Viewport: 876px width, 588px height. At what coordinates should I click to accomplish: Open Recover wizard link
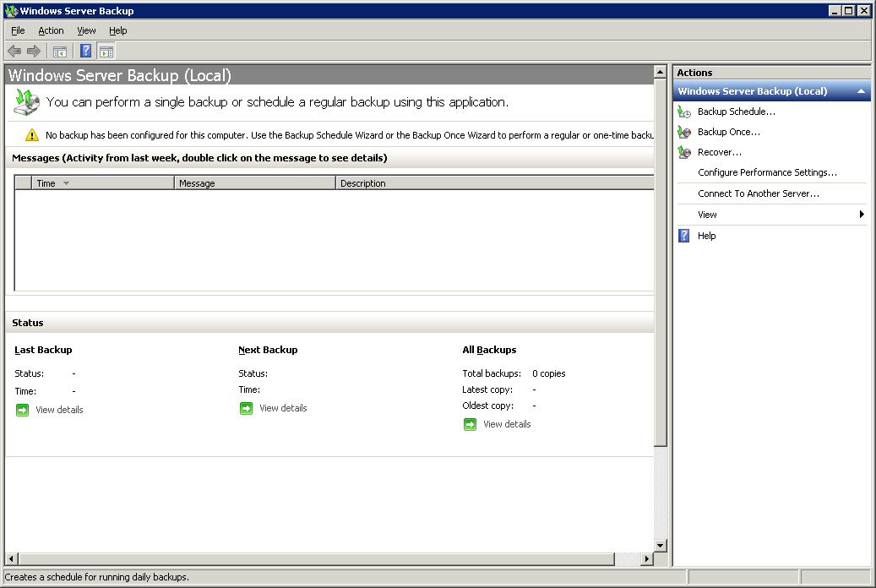point(720,152)
